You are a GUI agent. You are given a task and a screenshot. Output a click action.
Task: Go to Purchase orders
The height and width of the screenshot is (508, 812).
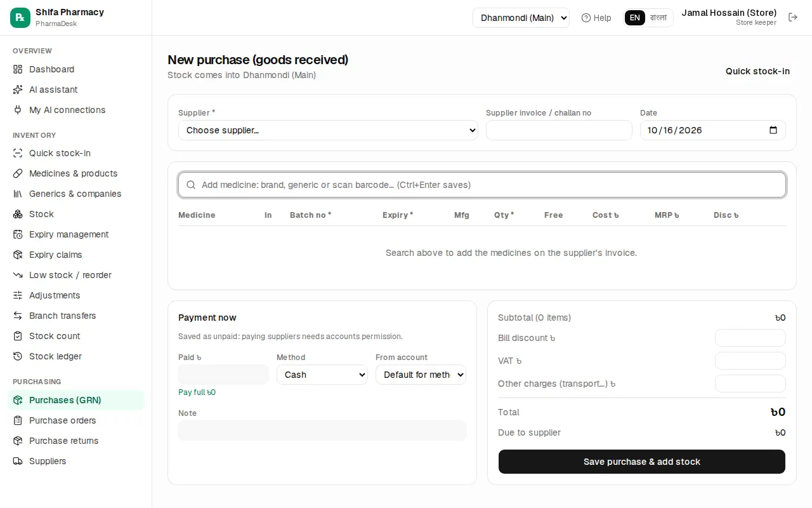pos(76,420)
